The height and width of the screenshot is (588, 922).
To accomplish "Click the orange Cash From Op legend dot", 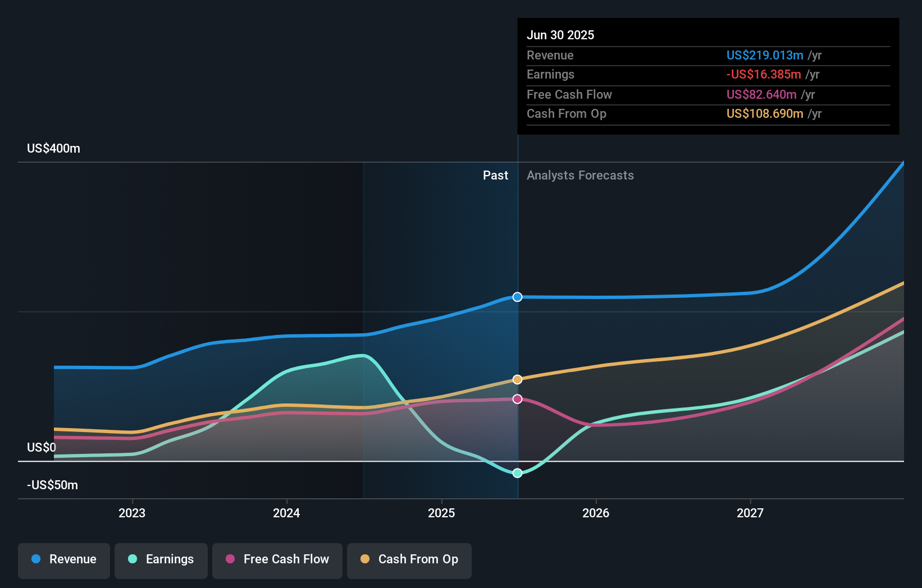I will pyautogui.click(x=366, y=559).
